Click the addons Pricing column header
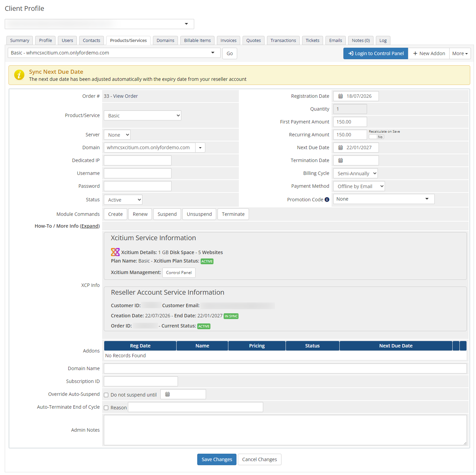The image size is (476, 475). tap(257, 346)
